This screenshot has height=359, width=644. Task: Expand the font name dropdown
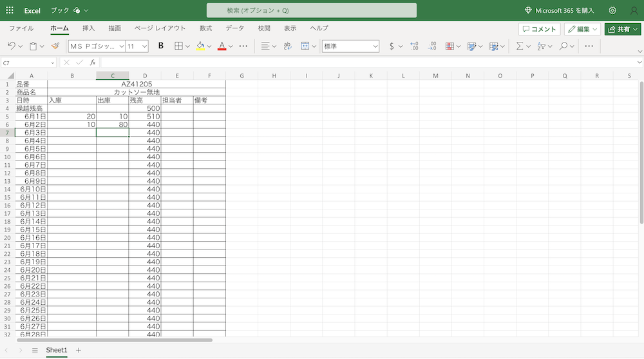(x=121, y=46)
